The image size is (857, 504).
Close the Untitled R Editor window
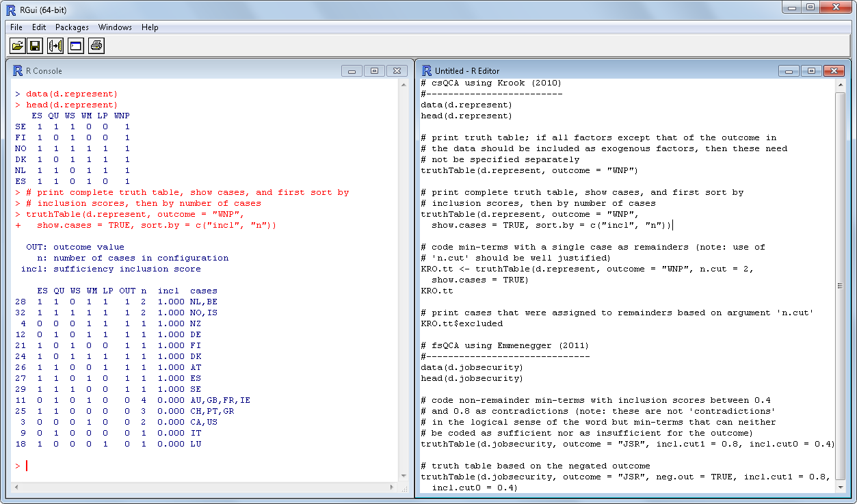[x=833, y=71]
